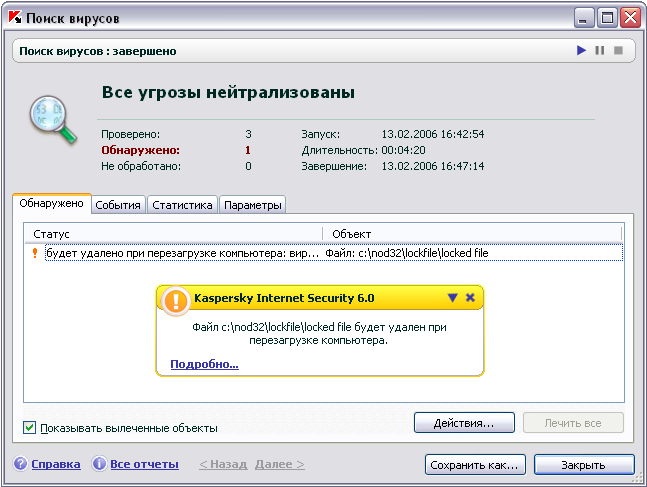647x487 pixels.
Task: Click the orange warning icon in status row
Action: coord(35,253)
